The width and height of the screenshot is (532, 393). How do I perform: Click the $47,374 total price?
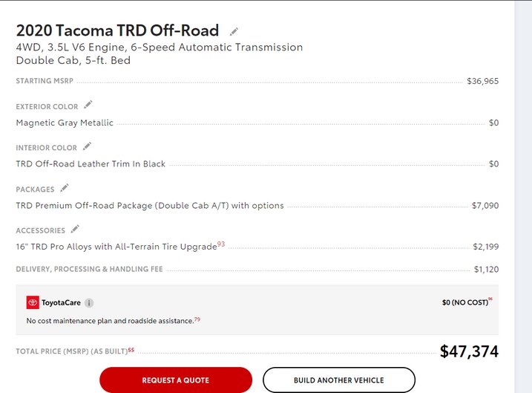point(469,351)
